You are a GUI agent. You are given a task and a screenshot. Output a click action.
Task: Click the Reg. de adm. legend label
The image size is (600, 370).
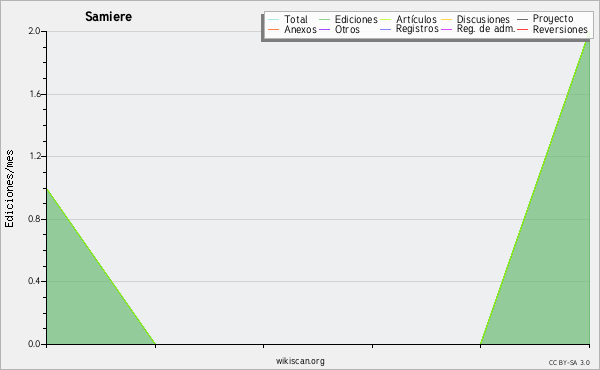point(486,29)
